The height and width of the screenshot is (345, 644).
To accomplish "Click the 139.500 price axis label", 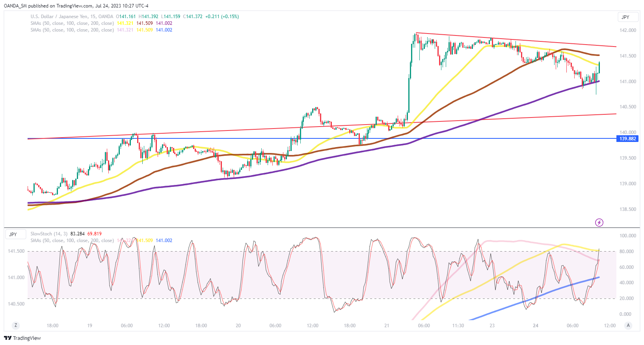I will coord(628,158).
